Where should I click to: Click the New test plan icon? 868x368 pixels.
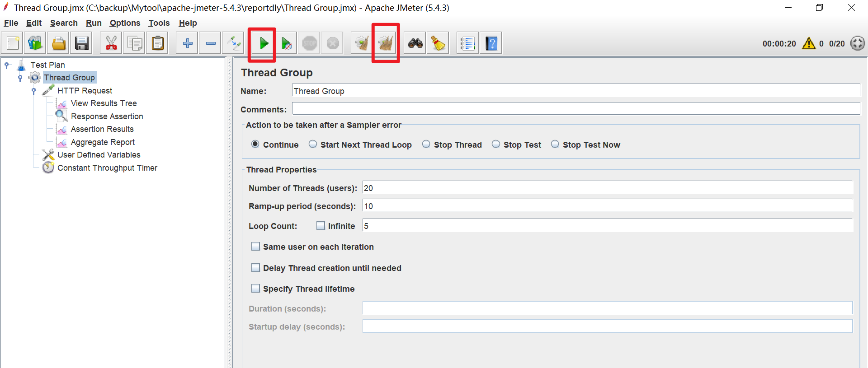coord(13,43)
